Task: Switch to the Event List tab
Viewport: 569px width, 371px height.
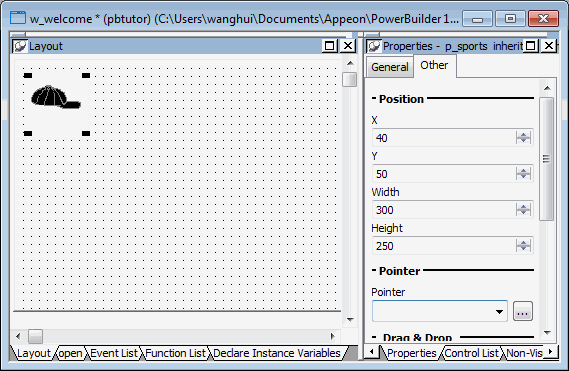Action: (x=114, y=353)
